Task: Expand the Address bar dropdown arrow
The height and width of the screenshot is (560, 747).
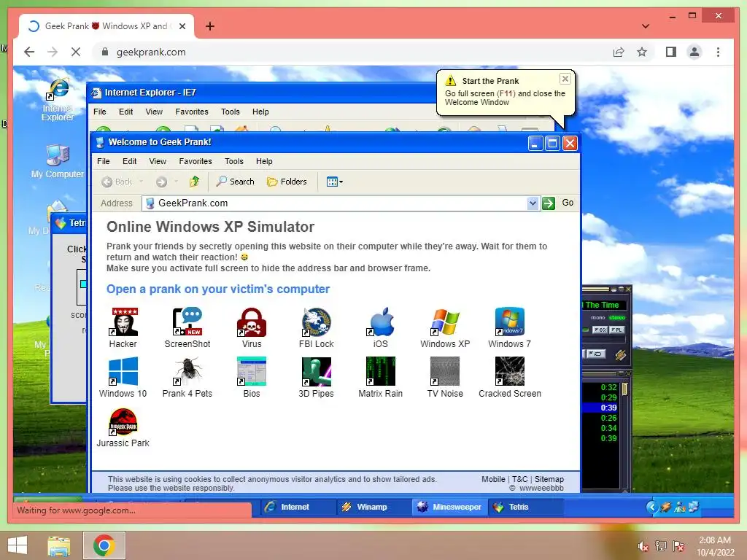Action: pos(533,203)
